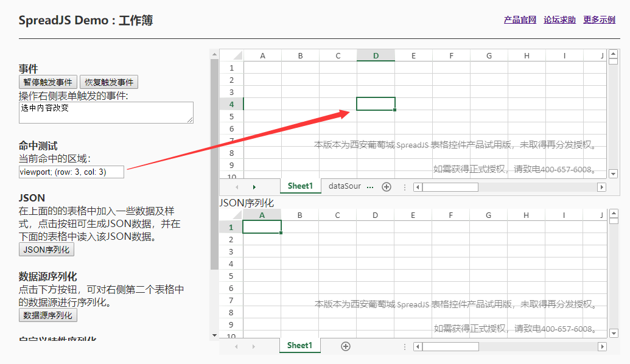Switch to the Sheet1 tab in top spreadsheet
The image size is (630, 364).
tap(300, 186)
